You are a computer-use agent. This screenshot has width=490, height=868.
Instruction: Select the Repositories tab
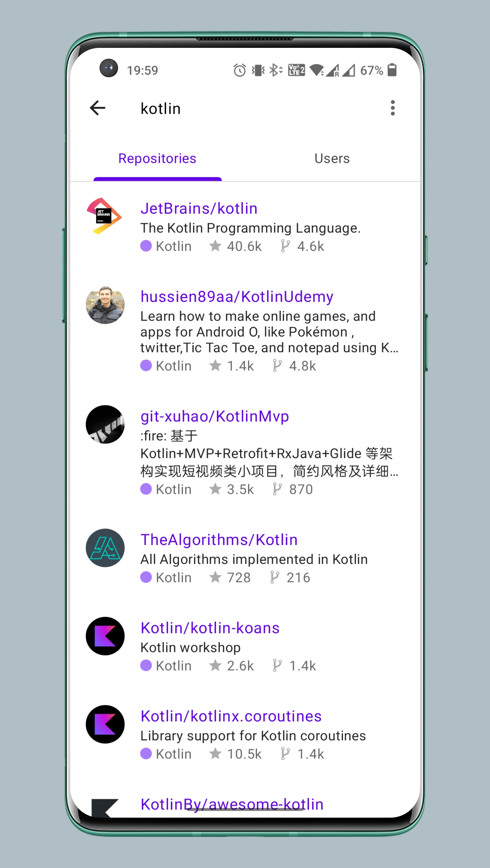tap(157, 158)
